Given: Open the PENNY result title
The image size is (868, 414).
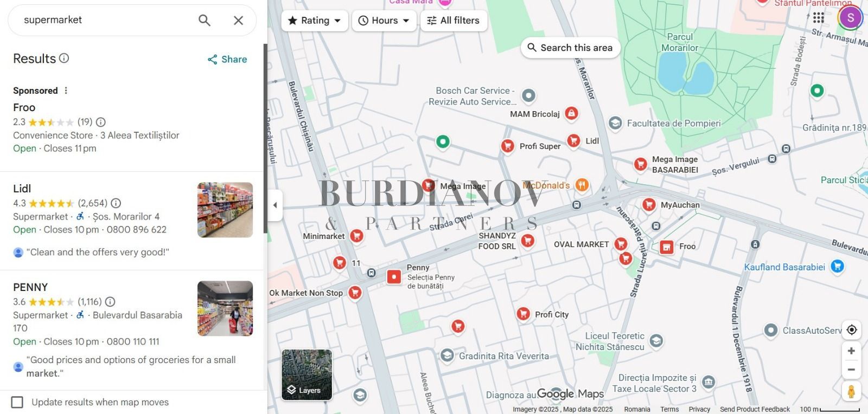Looking at the screenshot, I should (x=30, y=287).
